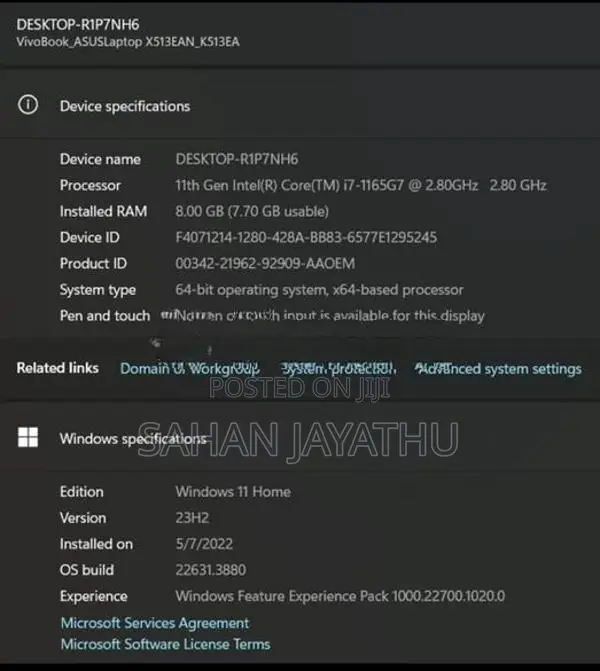Viewport: 600px width, 671px height.
Task: Click the Edition label
Action: (82, 492)
